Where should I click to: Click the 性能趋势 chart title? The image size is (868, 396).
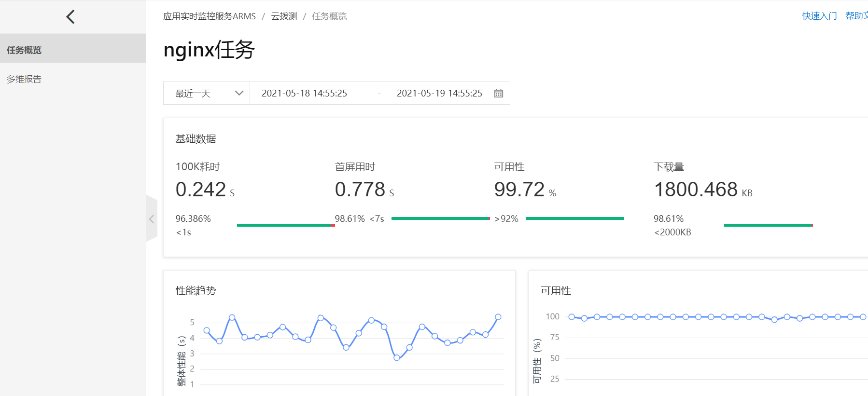click(x=196, y=291)
